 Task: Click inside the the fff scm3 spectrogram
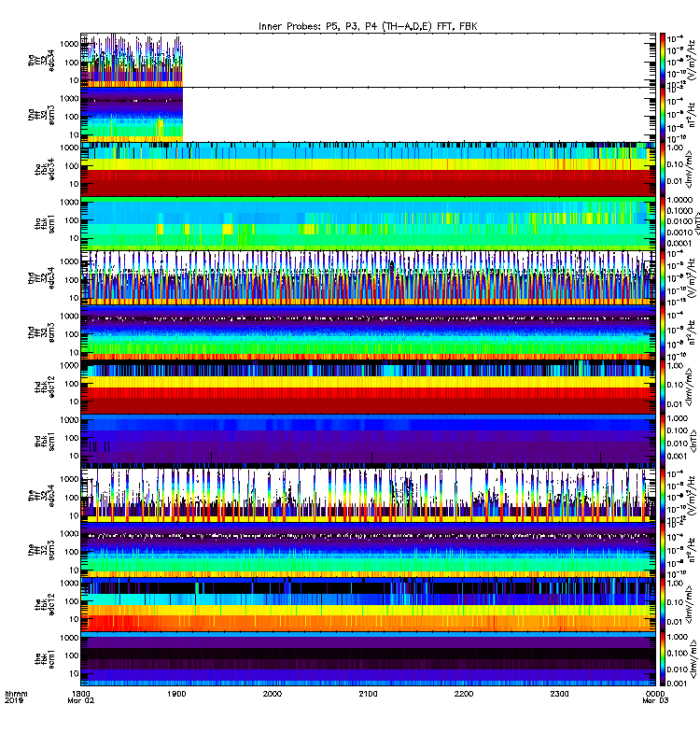[x=368, y=550]
